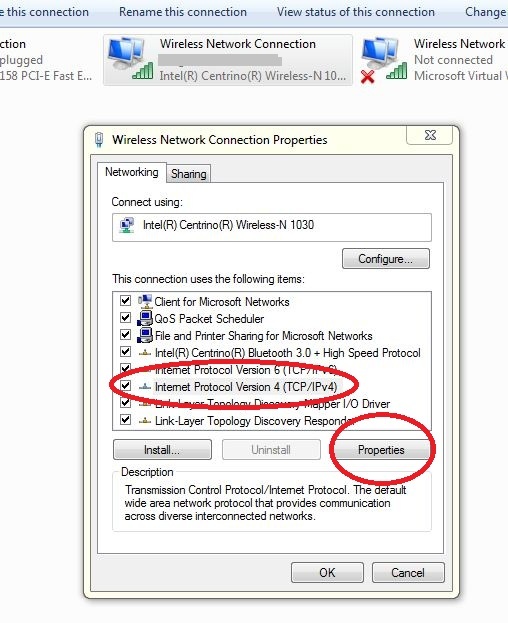This screenshot has width=508, height=623.
Task: Click View status of this connection
Action: (x=355, y=12)
